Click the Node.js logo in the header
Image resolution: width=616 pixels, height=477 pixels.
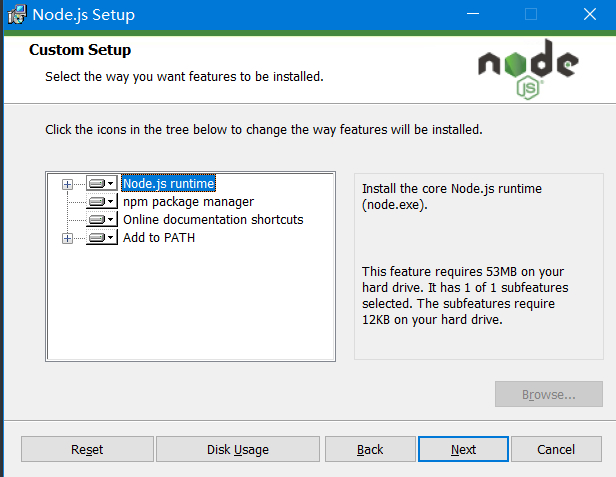tap(527, 69)
